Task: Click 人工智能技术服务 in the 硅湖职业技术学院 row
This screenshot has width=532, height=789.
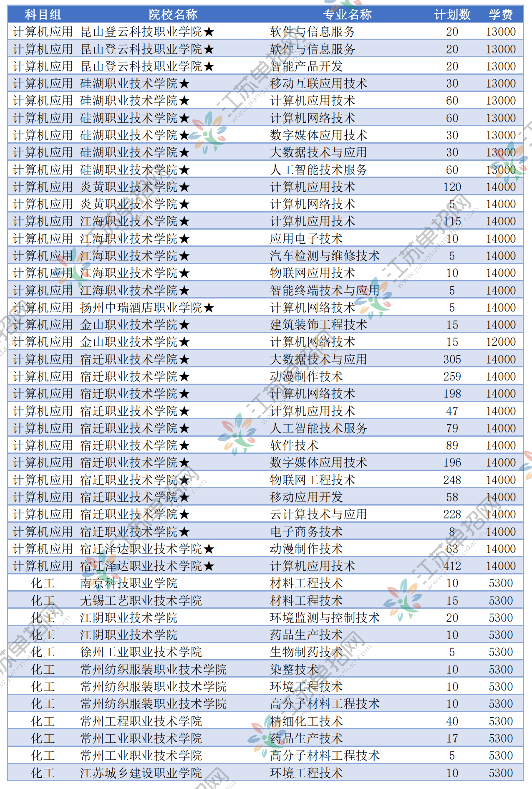Action: tap(318, 170)
